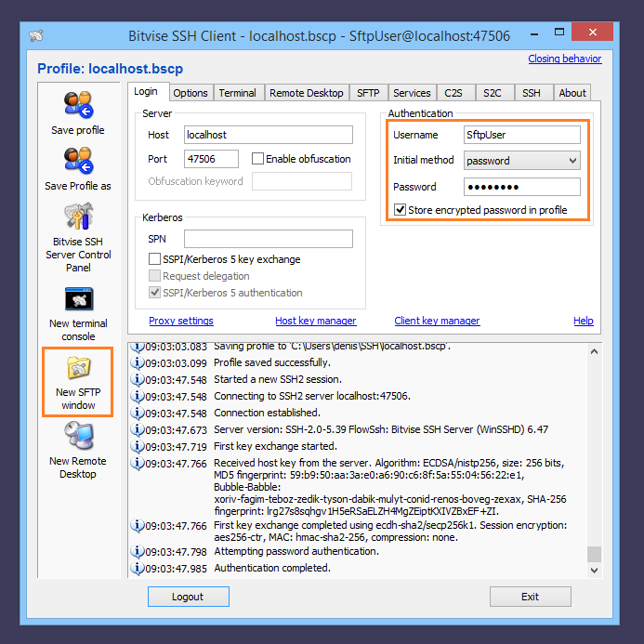Click the Host input field
This screenshot has width=644, height=644.
click(269, 135)
